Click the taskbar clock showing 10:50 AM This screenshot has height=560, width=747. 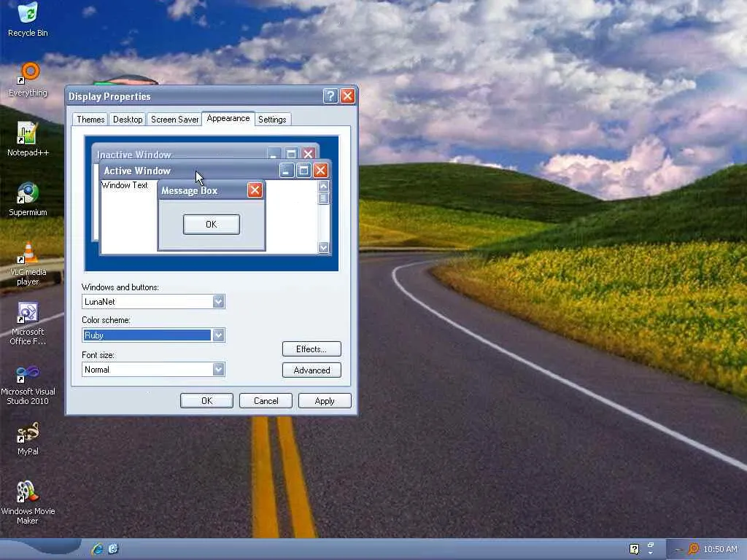[x=720, y=549]
